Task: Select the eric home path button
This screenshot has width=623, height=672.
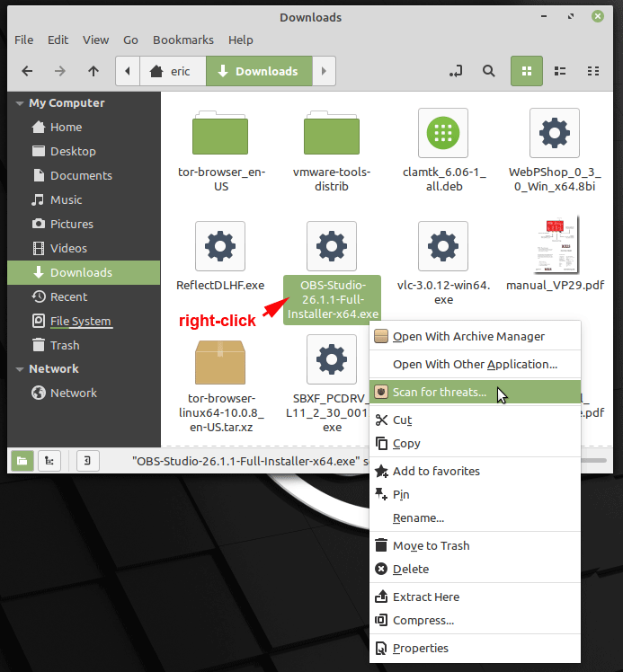Action: (x=173, y=71)
